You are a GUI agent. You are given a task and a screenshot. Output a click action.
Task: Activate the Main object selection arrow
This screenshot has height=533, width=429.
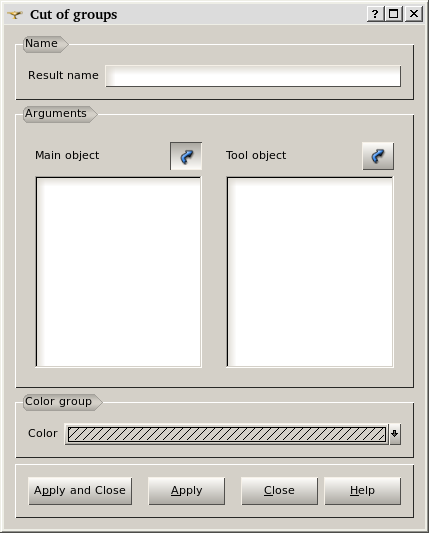pyautogui.click(x=186, y=156)
